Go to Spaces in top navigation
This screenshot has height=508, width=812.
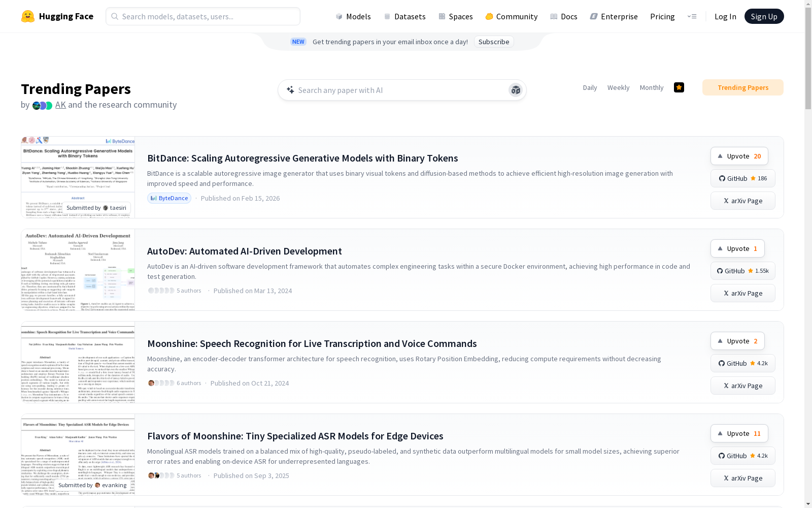tap(456, 16)
